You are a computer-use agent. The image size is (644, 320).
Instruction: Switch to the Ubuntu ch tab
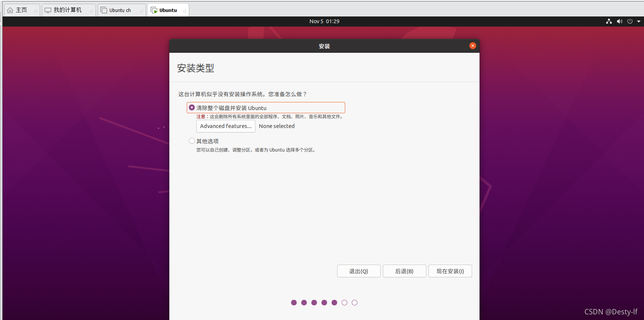click(x=122, y=10)
